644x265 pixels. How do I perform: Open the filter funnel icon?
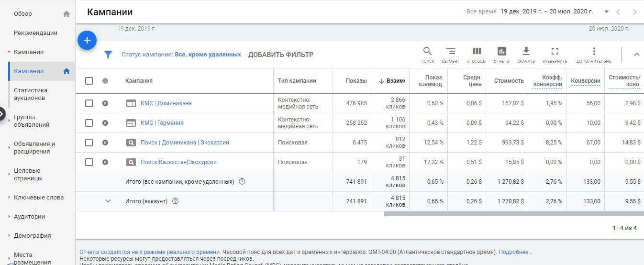coord(108,55)
